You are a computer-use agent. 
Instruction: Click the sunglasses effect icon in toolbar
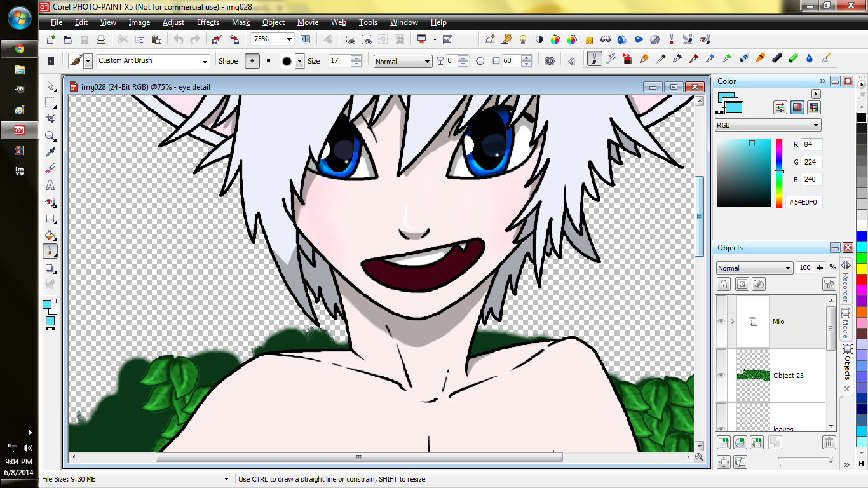point(606,39)
